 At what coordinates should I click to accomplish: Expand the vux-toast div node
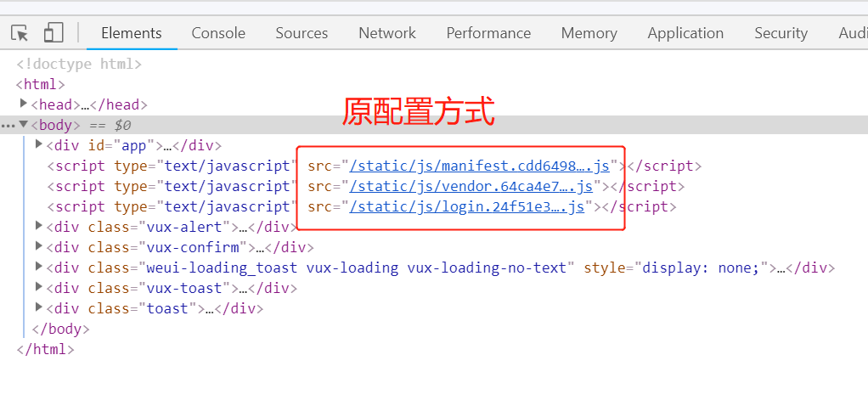[38, 287]
